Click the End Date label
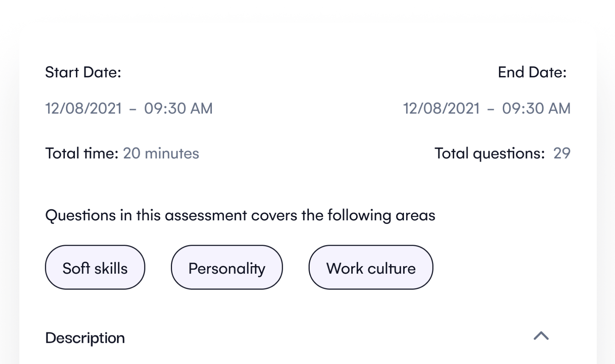Image resolution: width=615 pixels, height=364 pixels. tap(532, 72)
